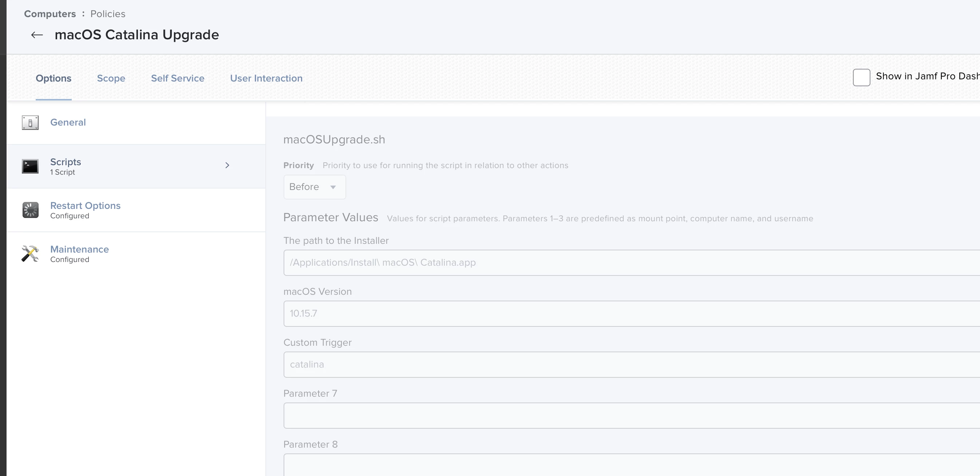The image size is (980, 476).
Task: Click the macOS Catalina Upgrade title
Action: point(137,35)
